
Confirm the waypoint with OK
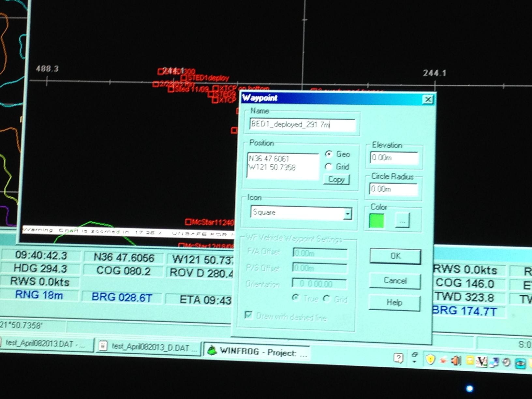pyautogui.click(x=395, y=256)
